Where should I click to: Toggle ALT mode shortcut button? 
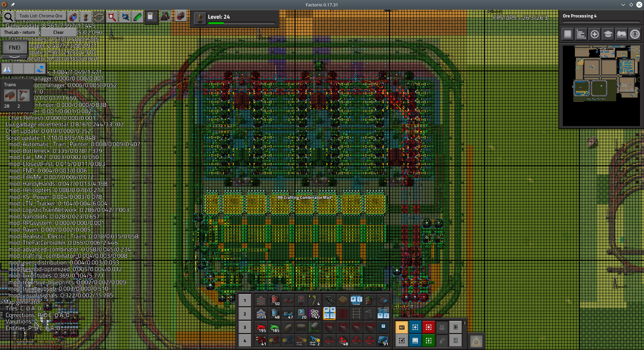402,328
